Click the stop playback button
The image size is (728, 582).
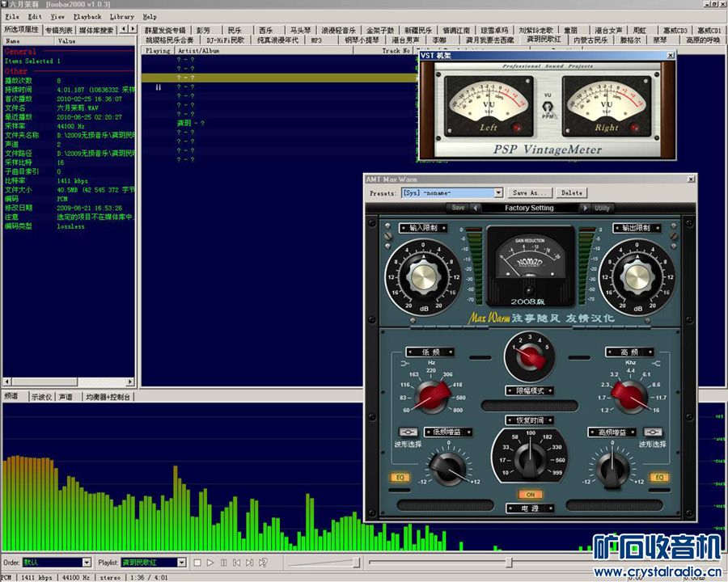[x=197, y=563]
